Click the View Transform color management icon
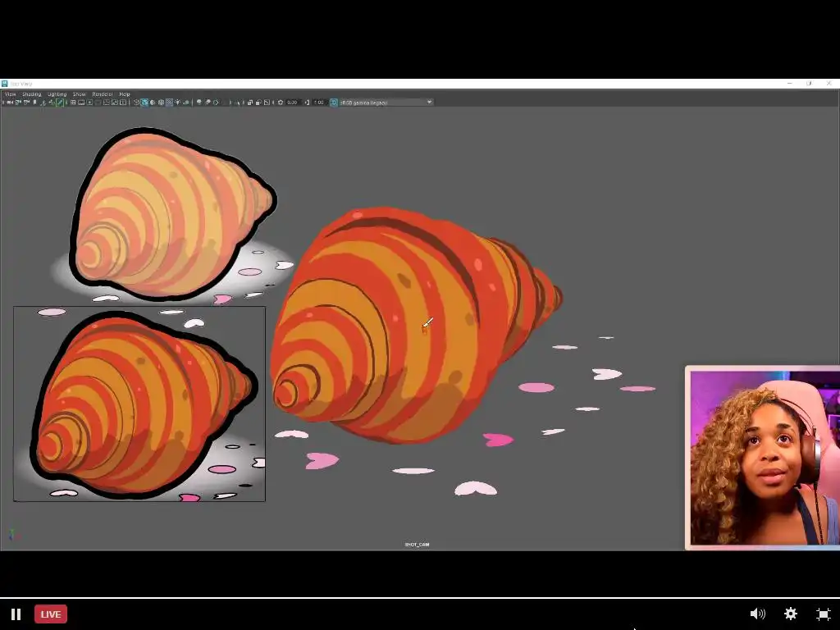 pos(334,103)
